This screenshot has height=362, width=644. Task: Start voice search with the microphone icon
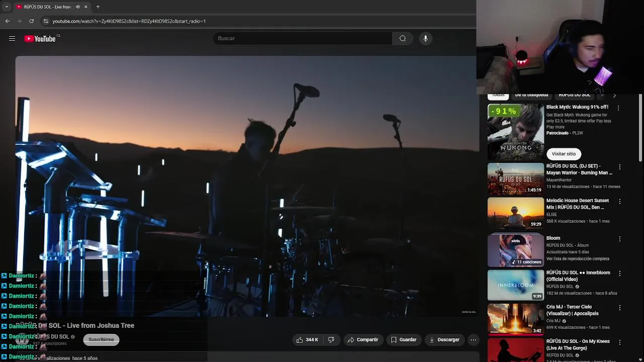426,38
